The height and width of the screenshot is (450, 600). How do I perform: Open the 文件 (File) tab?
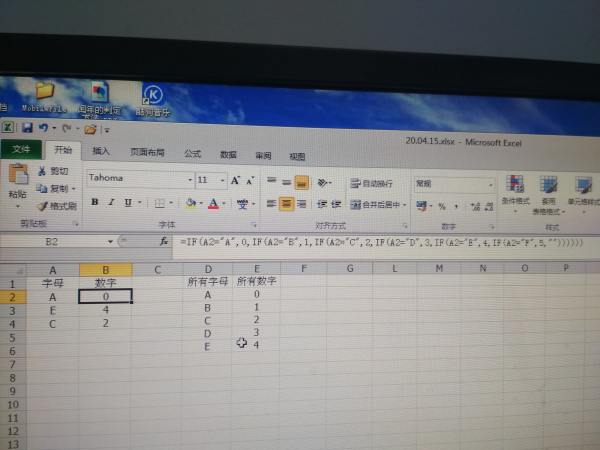[21, 149]
